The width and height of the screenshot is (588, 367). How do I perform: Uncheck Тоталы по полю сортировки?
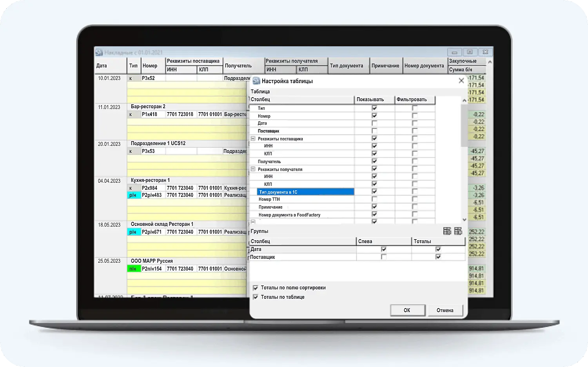click(x=256, y=287)
